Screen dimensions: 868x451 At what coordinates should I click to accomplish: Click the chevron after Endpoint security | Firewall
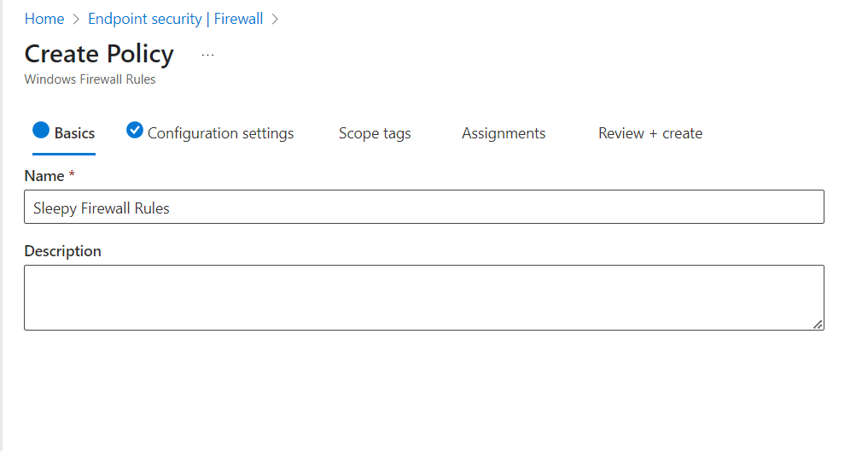(275, 19)
